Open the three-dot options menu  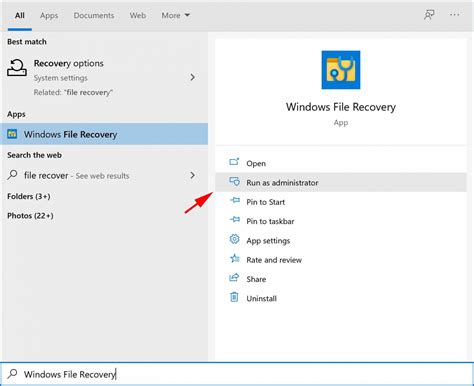coord(454,15)
